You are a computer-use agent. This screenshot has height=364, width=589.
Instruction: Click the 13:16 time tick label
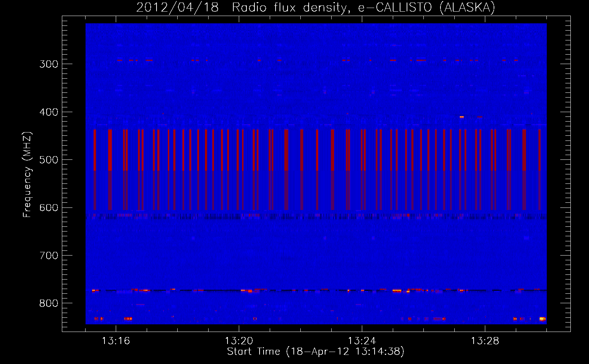[x=116, y=341]
